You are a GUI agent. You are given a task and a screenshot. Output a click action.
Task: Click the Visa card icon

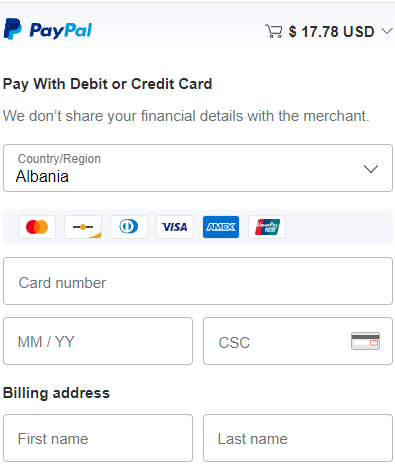pyautogui.click(x=175, y=227)
